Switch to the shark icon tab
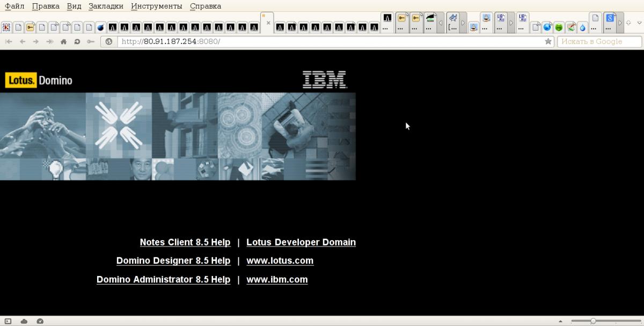This screenshot has height=326, width=644. click(x=453, y=22)
